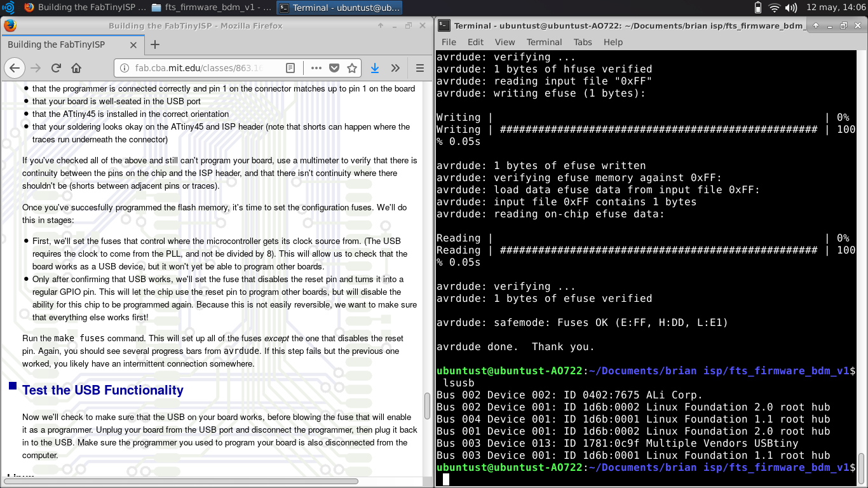Image resolution: width=868 pixels, height=488 pixels.
Task: Expand more tools overflow chevron
Action: pyautogui.click(x=395, y=68)
